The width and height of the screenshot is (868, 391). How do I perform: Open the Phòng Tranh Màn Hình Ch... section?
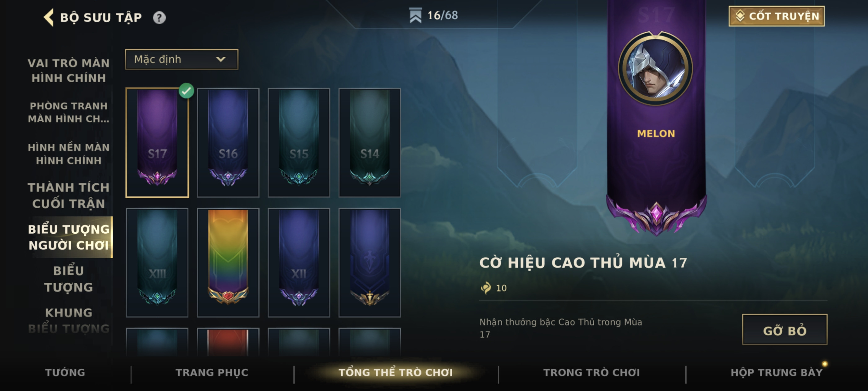click(x=69, y=112)
